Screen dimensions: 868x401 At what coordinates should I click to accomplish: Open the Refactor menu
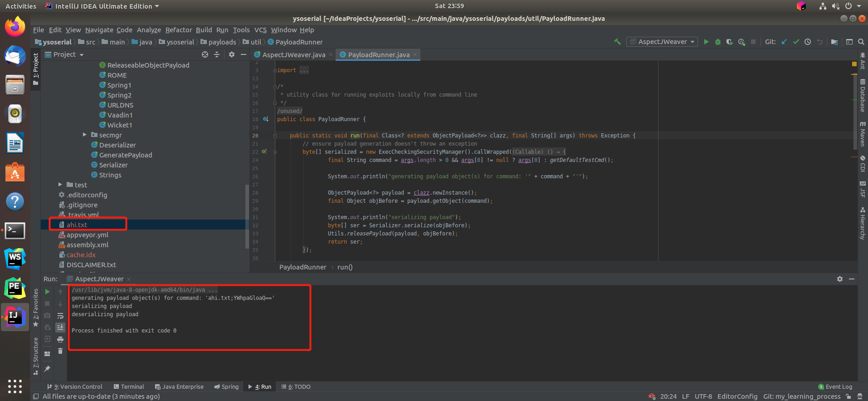pyautogui.click(x=178, y=30)
